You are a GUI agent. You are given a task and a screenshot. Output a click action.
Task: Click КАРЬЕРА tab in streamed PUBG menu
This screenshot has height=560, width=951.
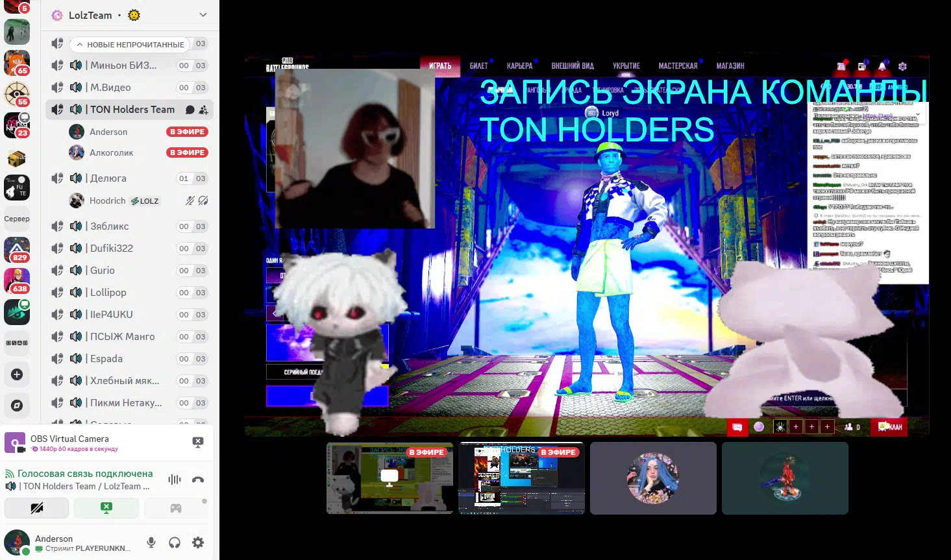519,66
